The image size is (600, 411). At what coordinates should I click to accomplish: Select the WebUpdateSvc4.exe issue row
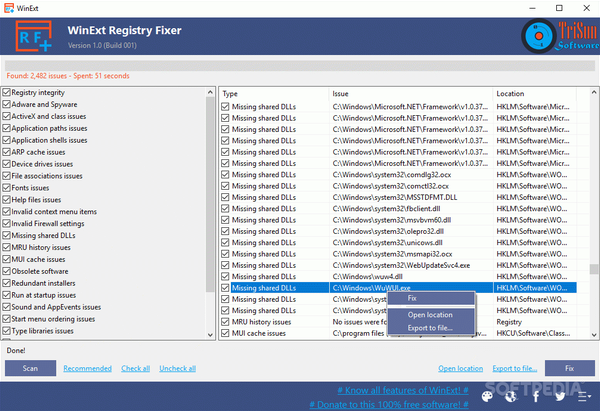398,265
